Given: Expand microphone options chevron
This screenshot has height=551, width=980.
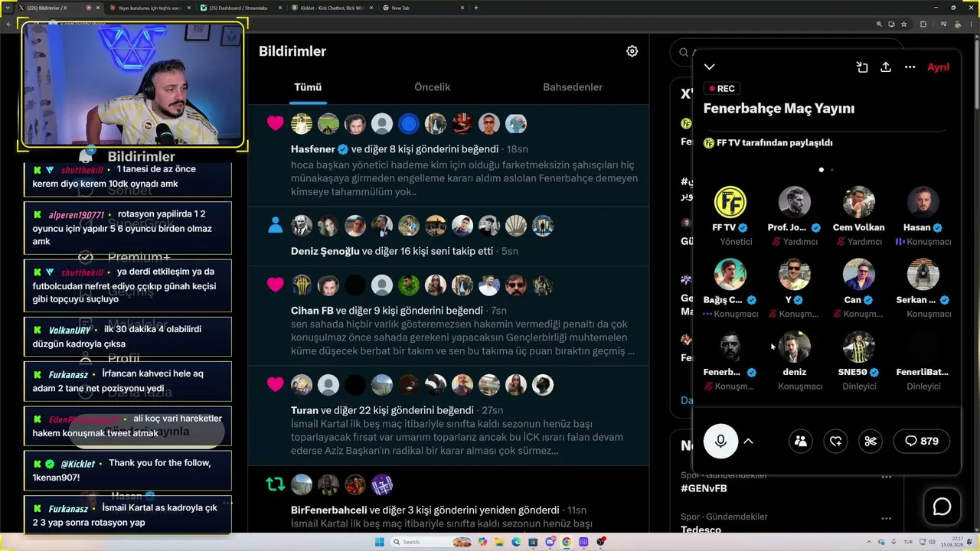Looking at the screenshot, I should tap(749, 441).
